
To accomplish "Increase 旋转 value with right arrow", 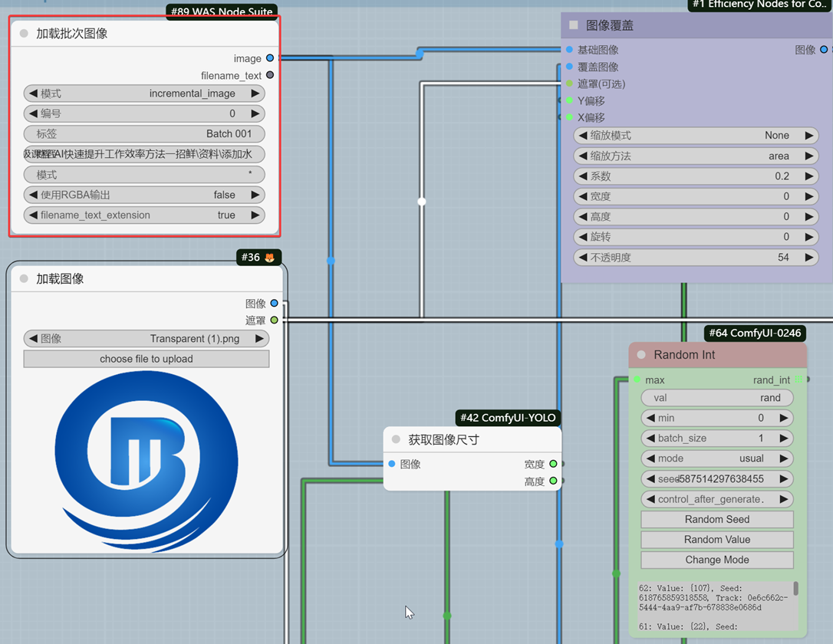I will pos(809,237).
